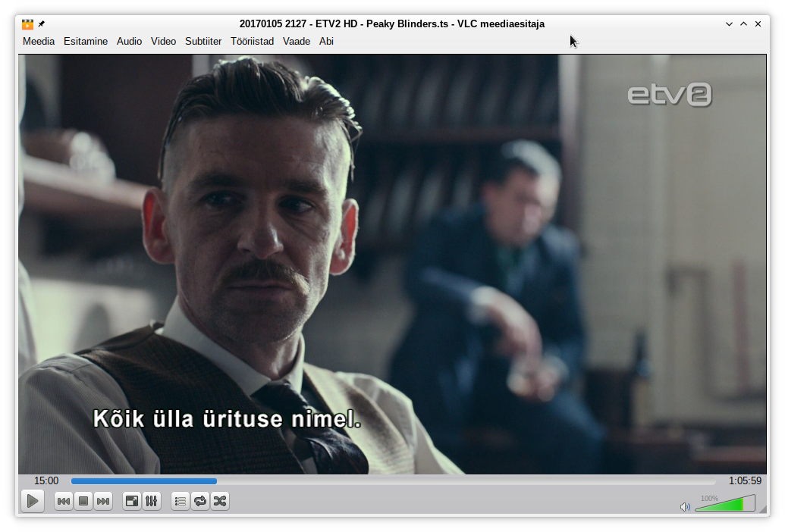
Task: Expand the Audio menu
Action: coord(129,42)
